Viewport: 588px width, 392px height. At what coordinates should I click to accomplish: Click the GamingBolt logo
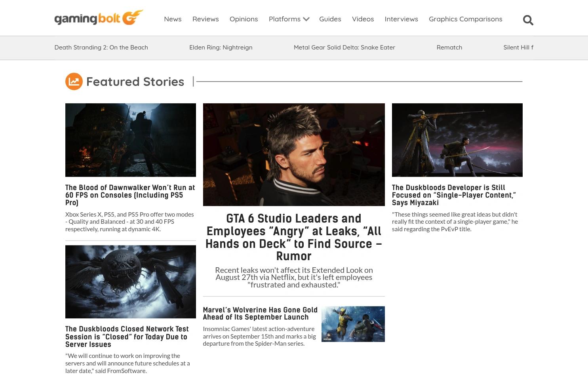coord(99,18)
